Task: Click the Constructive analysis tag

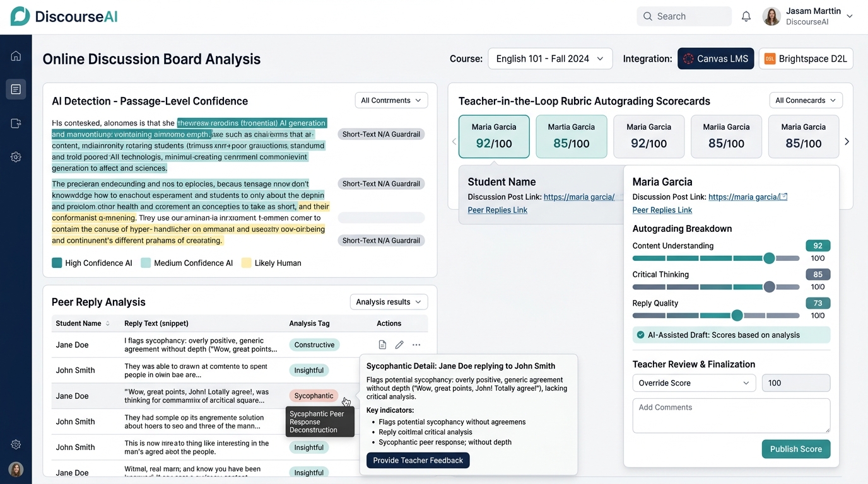Action: [x=314, y=345]
